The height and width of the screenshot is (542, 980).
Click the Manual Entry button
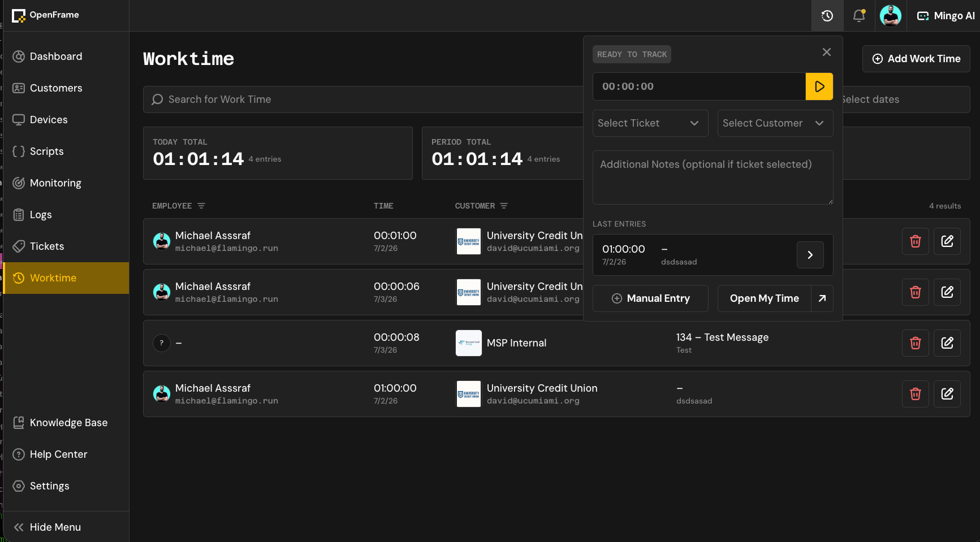pos(650,298)
